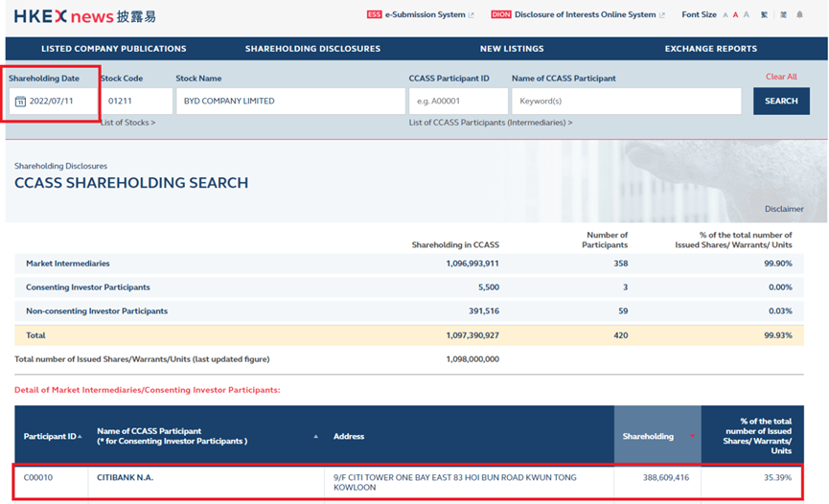Switch to Traditional Chinese language icon
The width and height of the screenshot is (829, 504).
764,15
